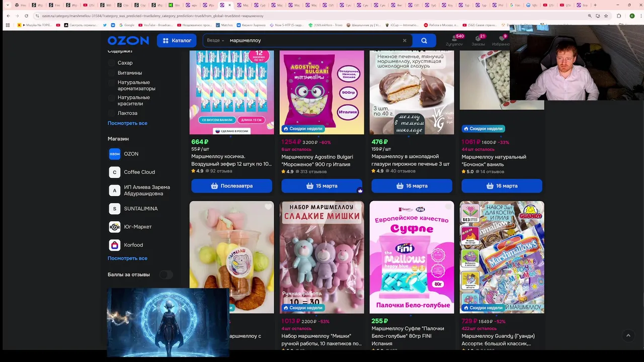Open Маршмеллоу Суфле FINI product title
Screen dimensions: 644x362
408,336
